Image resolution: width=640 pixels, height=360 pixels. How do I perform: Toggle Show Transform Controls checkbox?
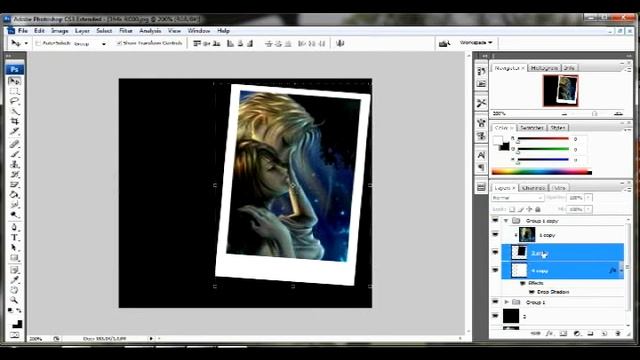point(119,43)
